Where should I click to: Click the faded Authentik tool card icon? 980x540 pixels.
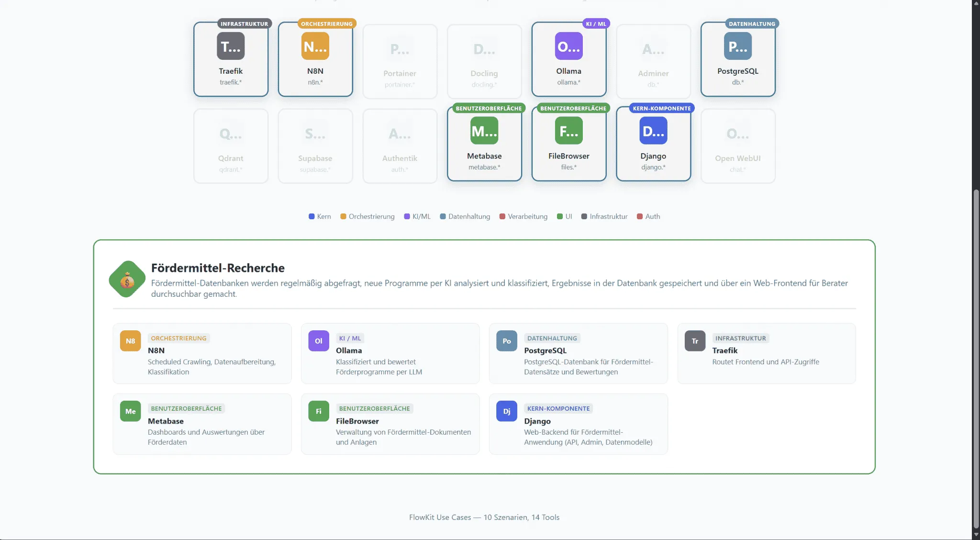tap(400, 134)
